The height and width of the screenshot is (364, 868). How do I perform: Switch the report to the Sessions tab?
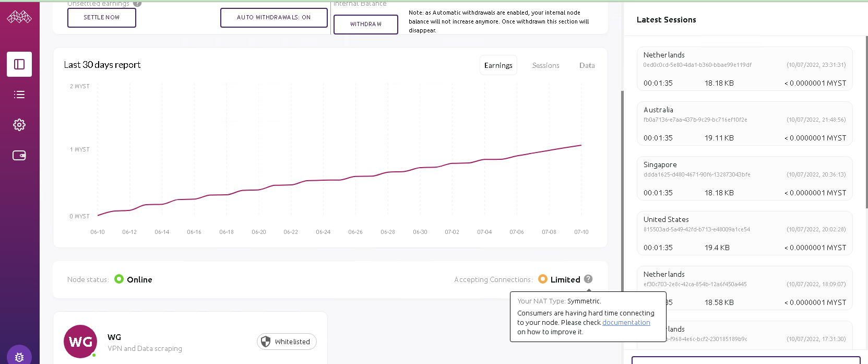(x=545, y=65)
